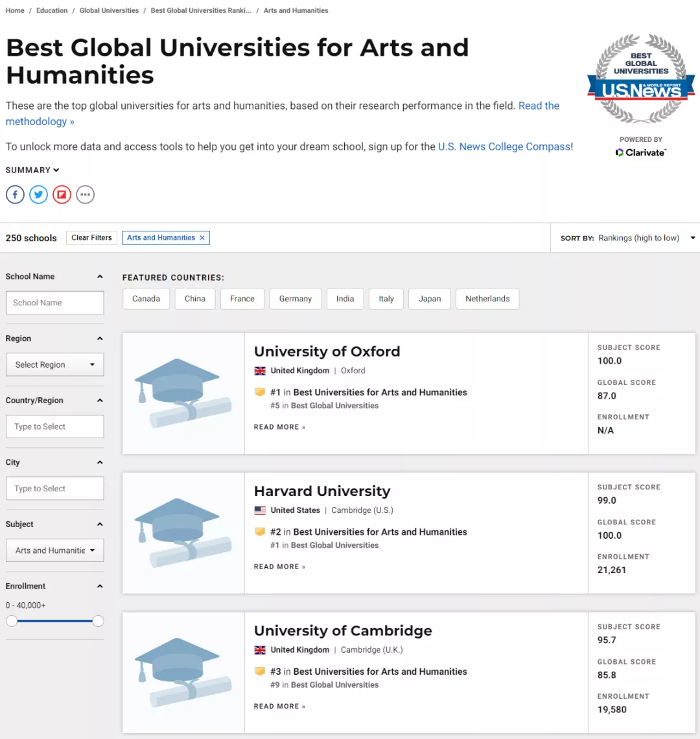Open Harvard University title link
Viewport: 700px width, 739px height.
click(322, 491)
